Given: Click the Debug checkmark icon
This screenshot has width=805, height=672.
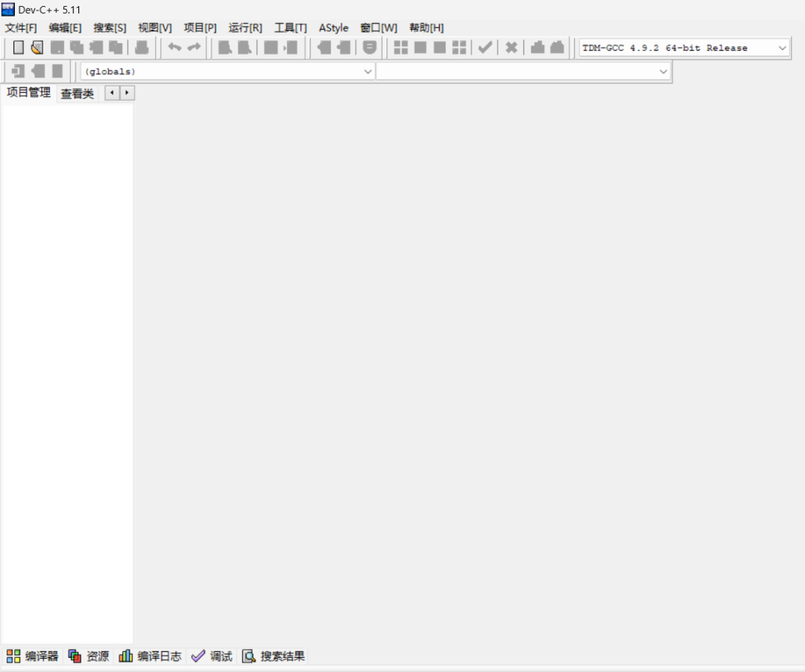Looking at the screenshot, I should tap(485, 48).
